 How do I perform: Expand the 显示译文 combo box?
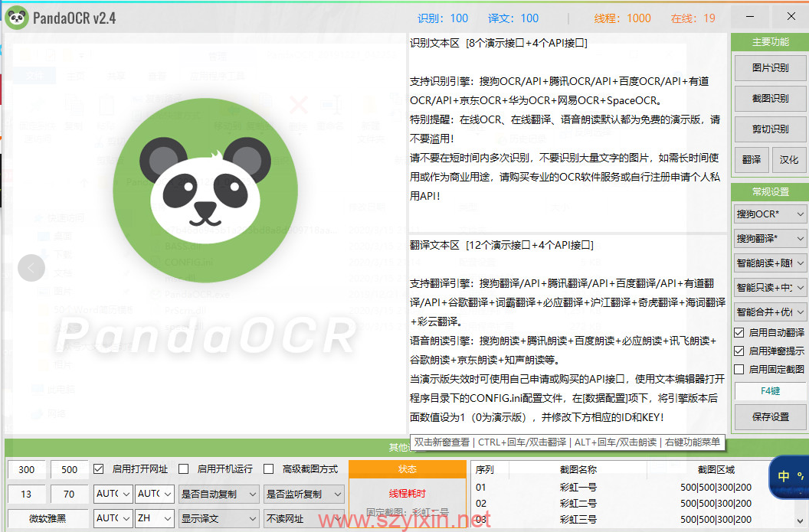tap(218, 518)
